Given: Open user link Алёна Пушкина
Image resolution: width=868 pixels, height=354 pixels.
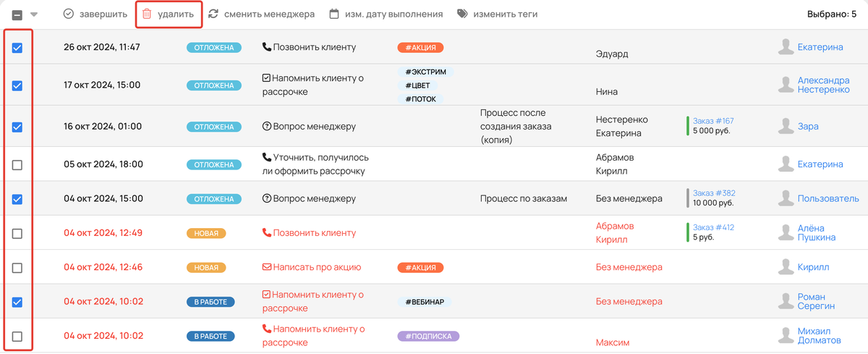Looking at the screenshot, I should click(817, 232).
